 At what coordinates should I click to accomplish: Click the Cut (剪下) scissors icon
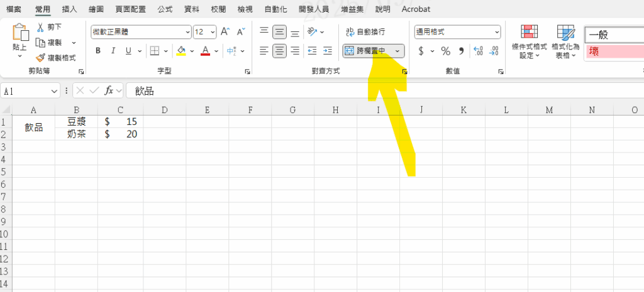(41, 28)
